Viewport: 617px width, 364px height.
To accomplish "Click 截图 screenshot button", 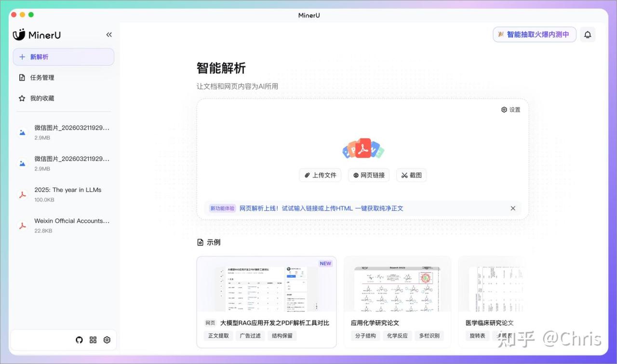I will click(x=411, y=175).
